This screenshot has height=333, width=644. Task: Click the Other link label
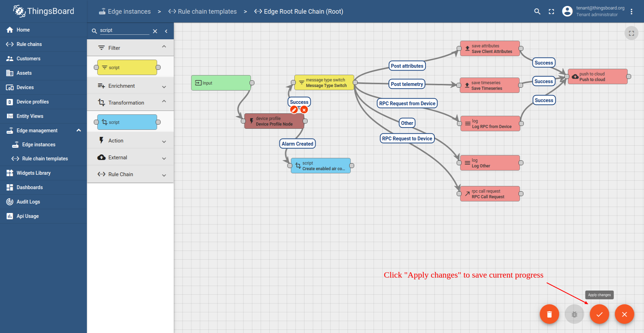(407, 123)
